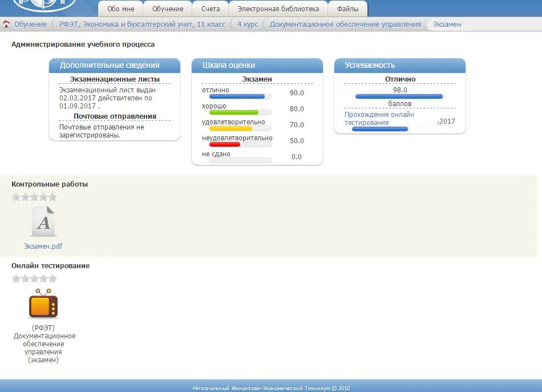Click the blue 98.0 score progress bar

[400, 96]
